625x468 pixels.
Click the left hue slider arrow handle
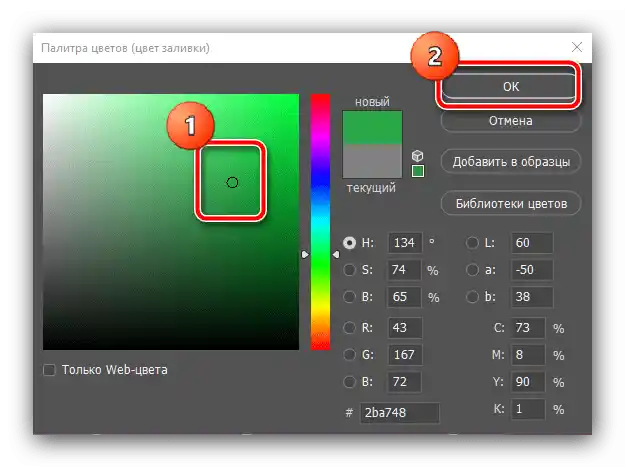pos(305,254)
